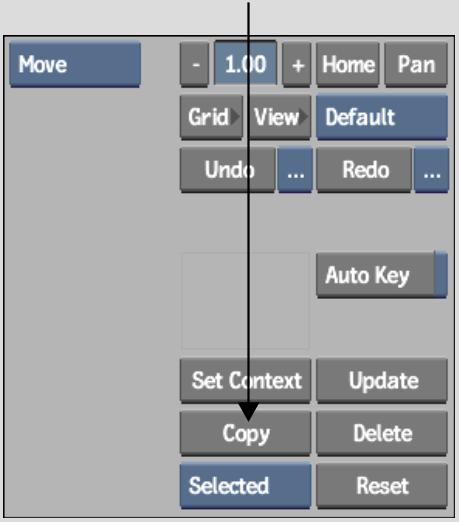Toggle the Auto Key button
459x522 pixels.
tap(382, 275)
